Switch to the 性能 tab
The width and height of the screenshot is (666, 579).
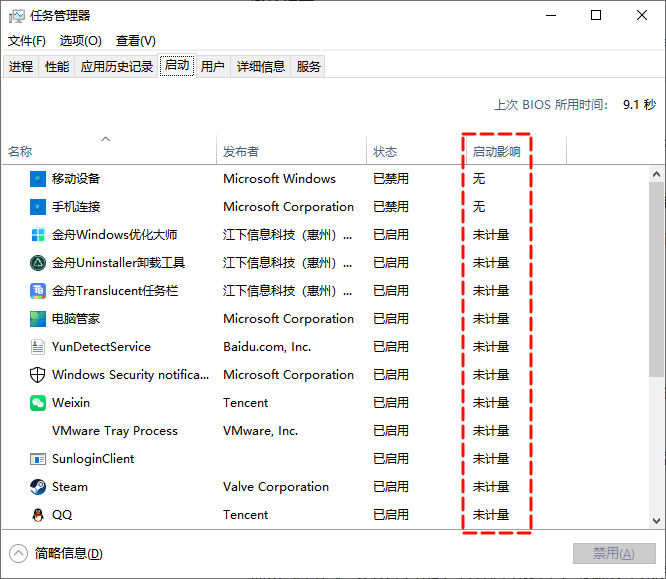[x=57, y=67]
